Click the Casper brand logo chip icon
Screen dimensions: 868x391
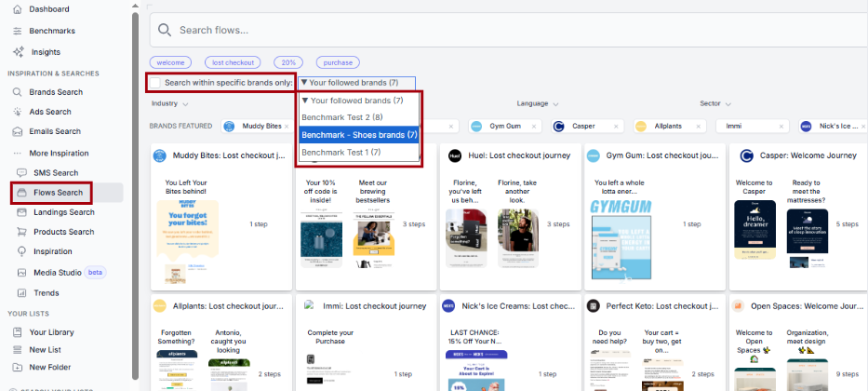pyautogui.click(x=558, y=127)
